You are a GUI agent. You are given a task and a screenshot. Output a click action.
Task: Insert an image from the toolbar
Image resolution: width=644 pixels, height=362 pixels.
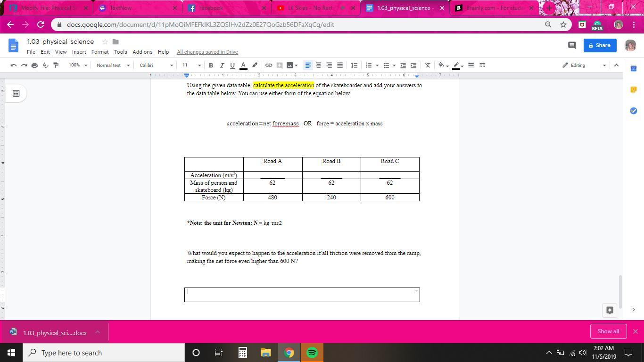289,65
